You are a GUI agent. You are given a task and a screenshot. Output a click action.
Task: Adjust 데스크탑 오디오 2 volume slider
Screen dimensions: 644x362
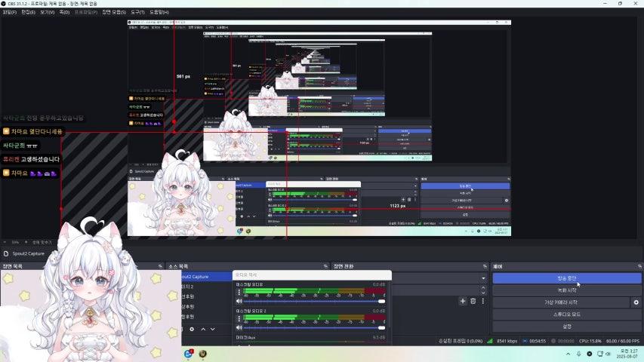point(315,328)
